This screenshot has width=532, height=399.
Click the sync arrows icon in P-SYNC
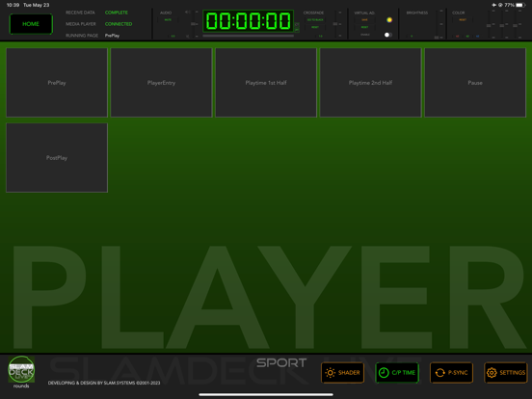coord(440,373)
